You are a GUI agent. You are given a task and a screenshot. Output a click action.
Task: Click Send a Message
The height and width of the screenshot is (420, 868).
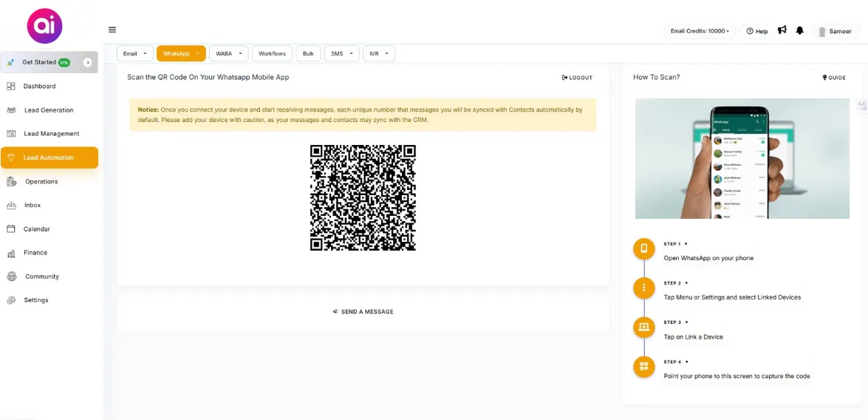[363, 312]
